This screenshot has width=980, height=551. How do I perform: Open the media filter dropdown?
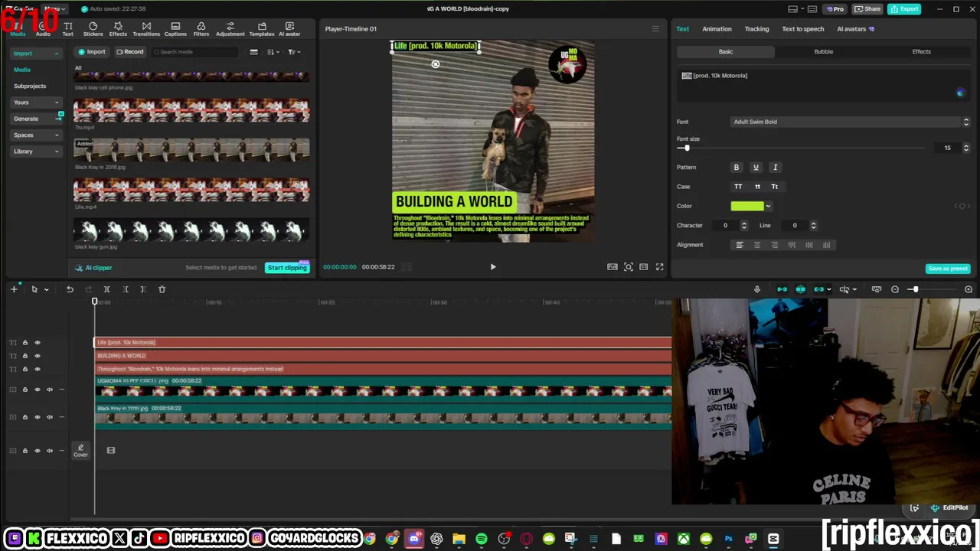[x=293, y=52]
